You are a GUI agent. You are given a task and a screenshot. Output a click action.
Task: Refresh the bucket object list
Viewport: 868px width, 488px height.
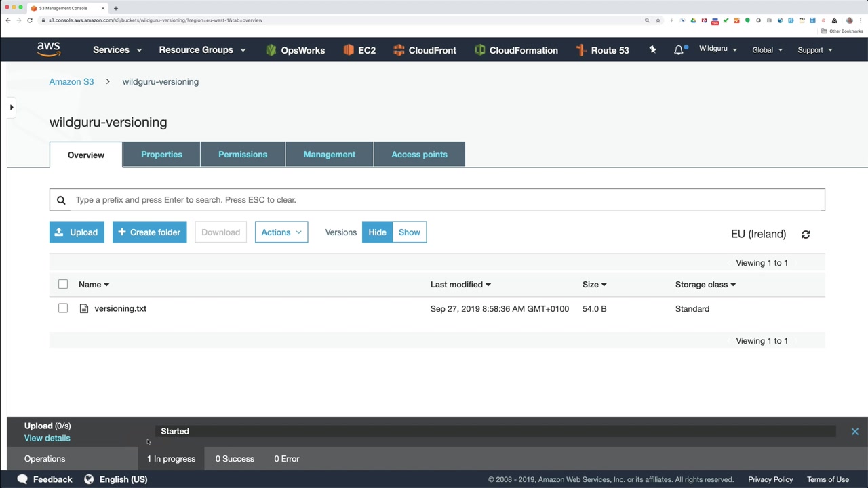(x=806, y=235)
